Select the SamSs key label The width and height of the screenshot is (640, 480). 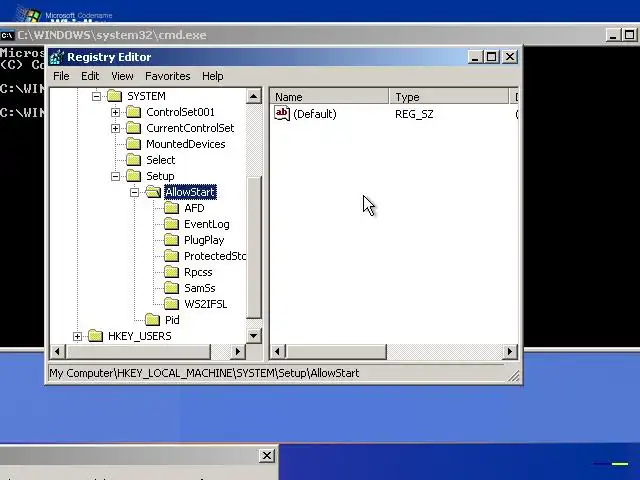(x=200, y=288)
